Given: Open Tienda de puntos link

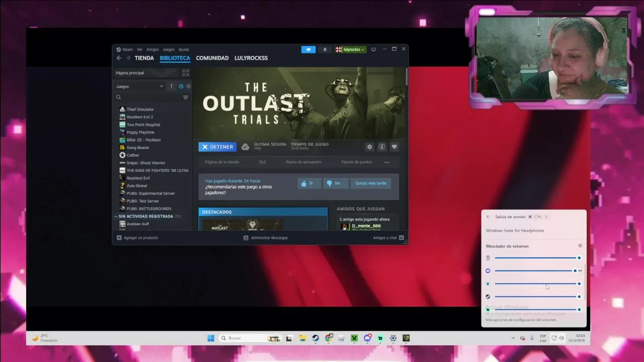Looking at the screenshot, I should tap(357, 162).
